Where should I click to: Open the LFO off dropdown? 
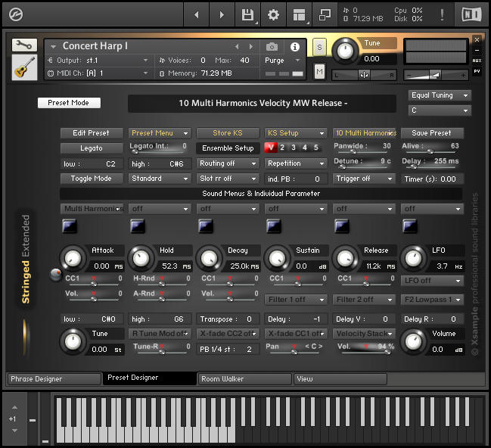[432, 281]
